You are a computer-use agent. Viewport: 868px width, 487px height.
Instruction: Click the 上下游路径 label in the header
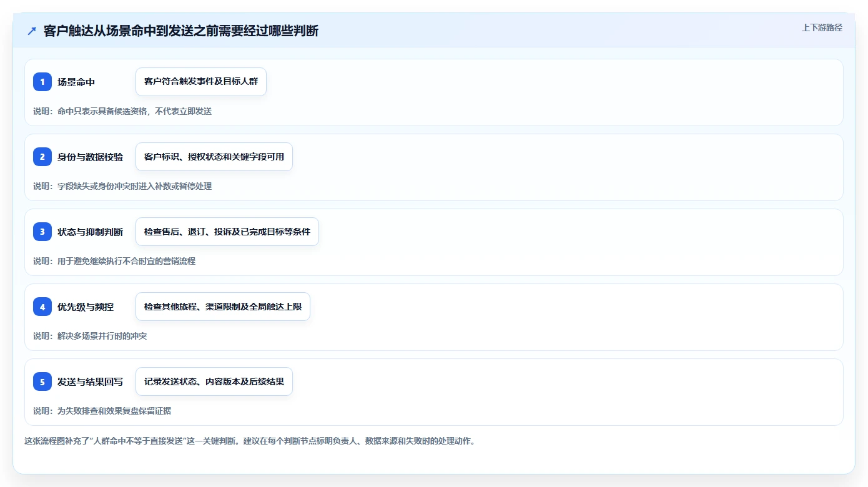(822, 27)
